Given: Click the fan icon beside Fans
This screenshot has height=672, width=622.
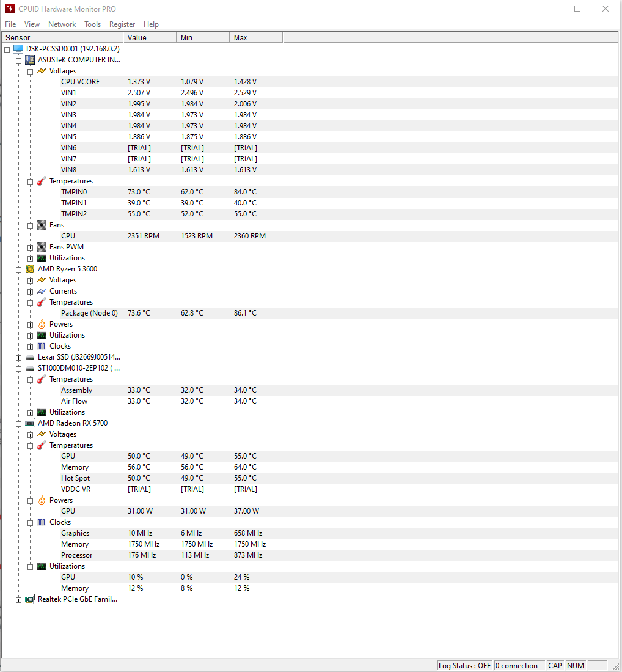Looking at the screenshot, I should [x=42, y=225].
